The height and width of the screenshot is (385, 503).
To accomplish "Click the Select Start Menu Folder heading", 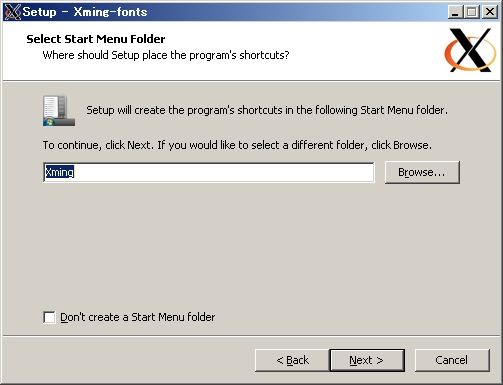I will tap(96, 39).
